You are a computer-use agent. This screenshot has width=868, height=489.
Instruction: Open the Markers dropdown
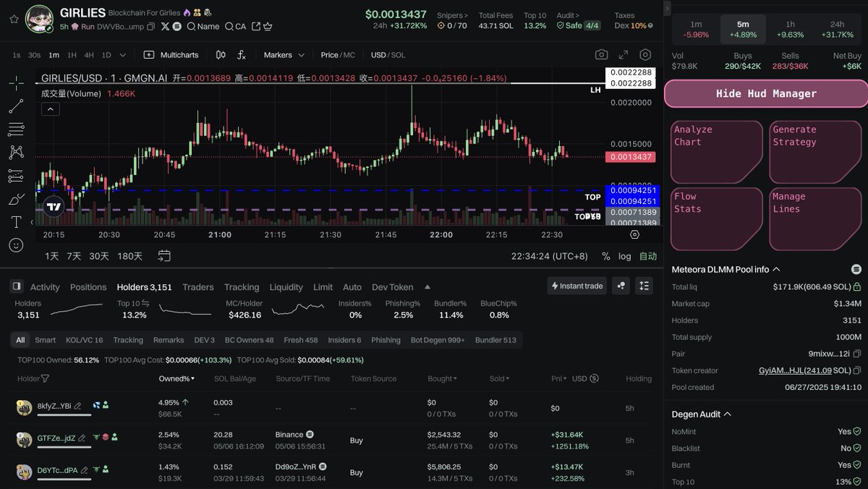284,55
